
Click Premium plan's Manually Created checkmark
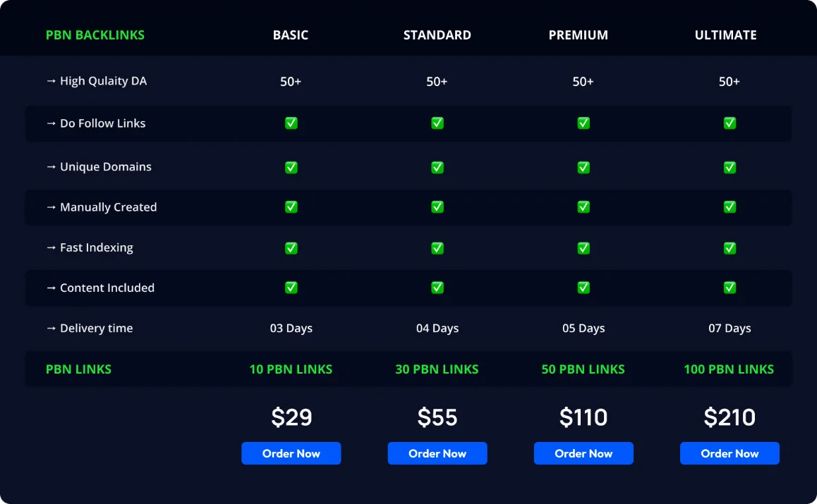click(583, 207)
